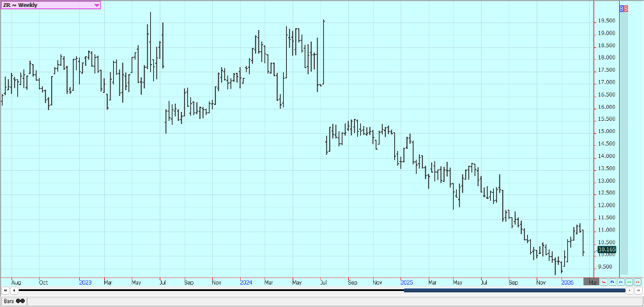Click the highlighted Mar date label
The width and height of the screenshot is (644, 307).
(592, 282)
